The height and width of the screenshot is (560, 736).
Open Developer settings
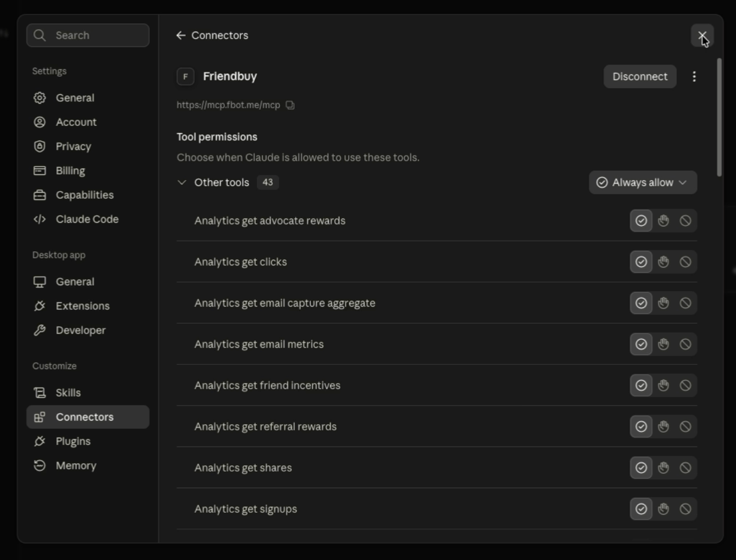87,330
